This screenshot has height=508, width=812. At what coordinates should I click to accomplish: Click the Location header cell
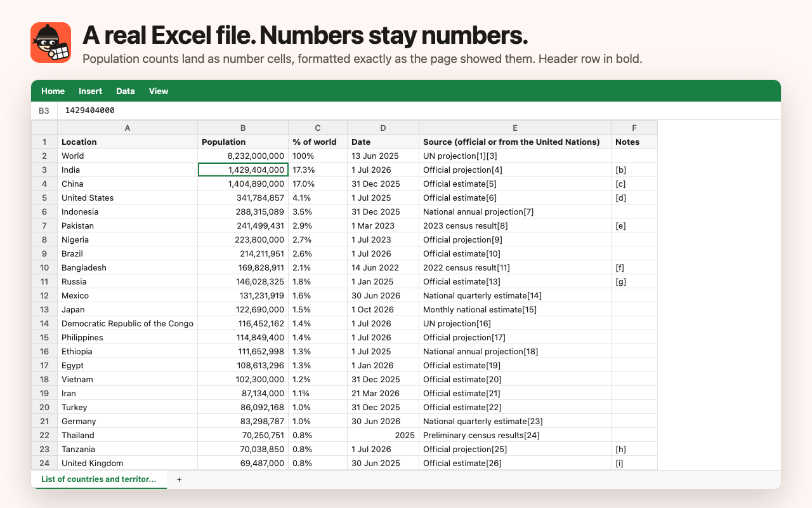click(128, 142)
